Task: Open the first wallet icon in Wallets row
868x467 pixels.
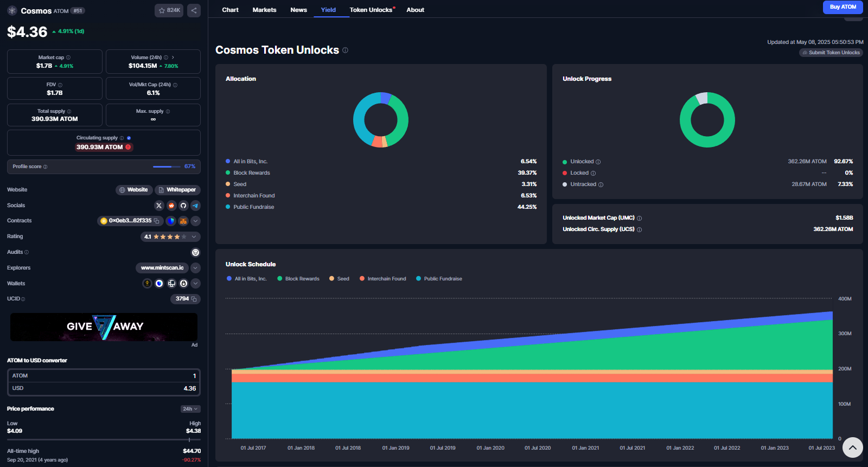Action: (x=147, y=284)
